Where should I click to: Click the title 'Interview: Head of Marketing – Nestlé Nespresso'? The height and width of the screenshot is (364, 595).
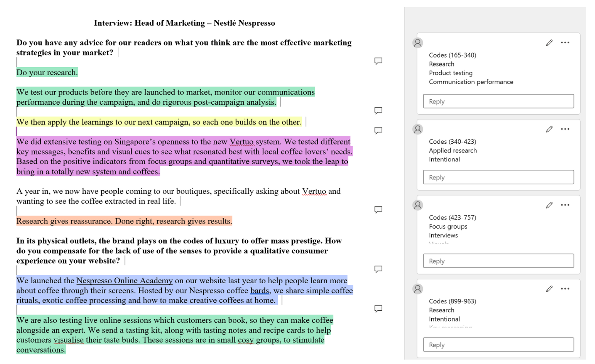[184, 23]
